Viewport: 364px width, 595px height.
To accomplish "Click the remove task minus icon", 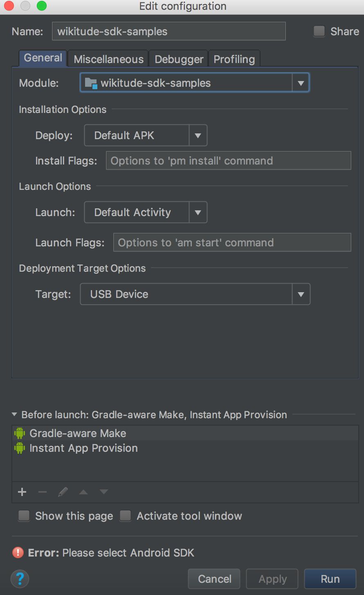I will point(43,492).
